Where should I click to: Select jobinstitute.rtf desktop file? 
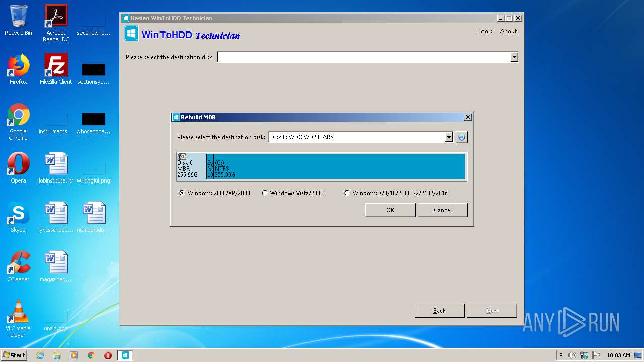click(56, 168)
